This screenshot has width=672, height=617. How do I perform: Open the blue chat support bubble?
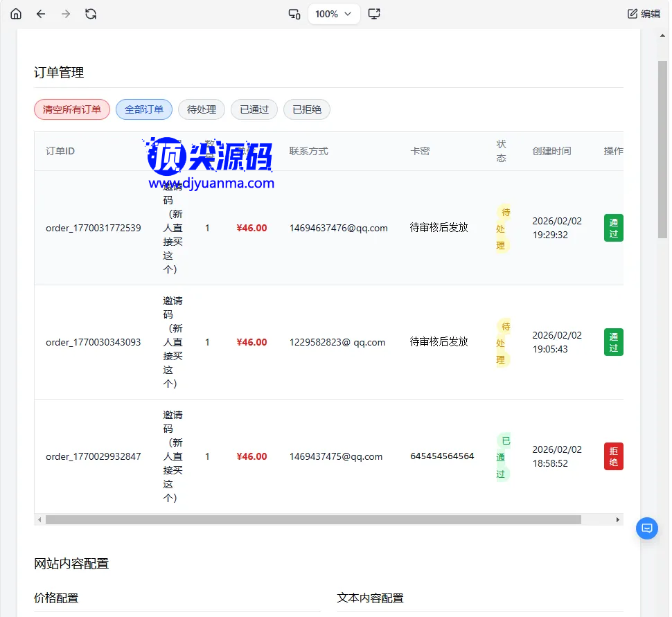[x=647, y=528]
